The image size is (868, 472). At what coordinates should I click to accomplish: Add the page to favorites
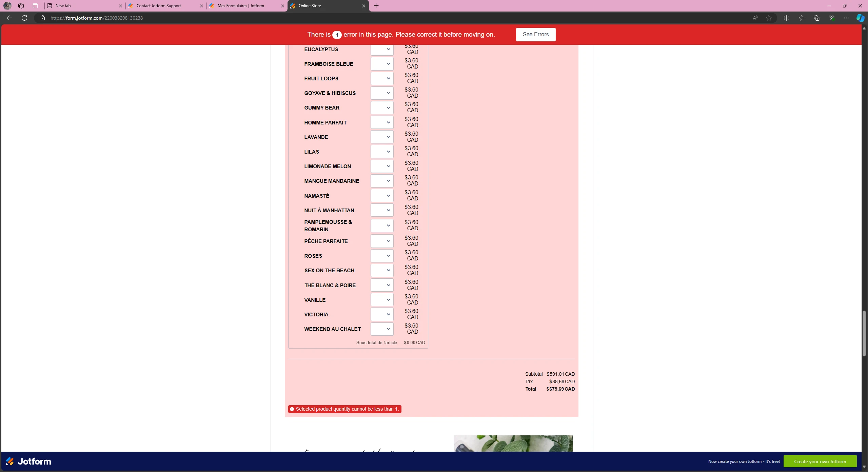[768, 18]
